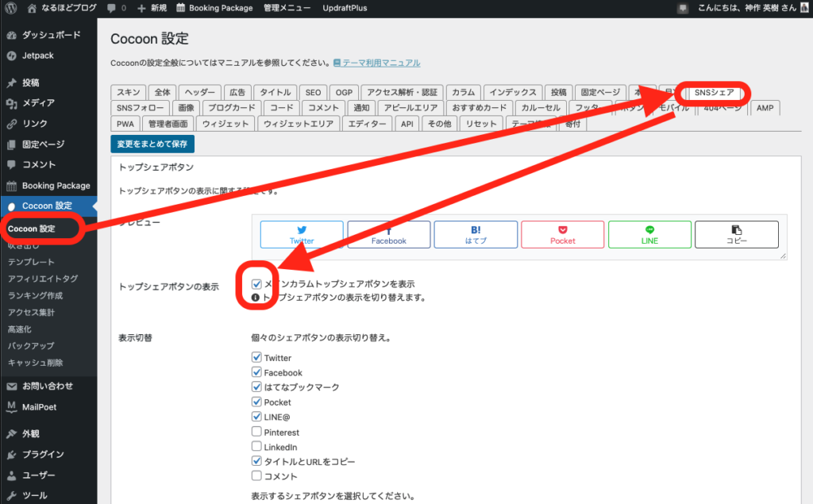Click the plus icon for 新規
The width and height of the screenshot is (813, 504).
pos(141,8)
